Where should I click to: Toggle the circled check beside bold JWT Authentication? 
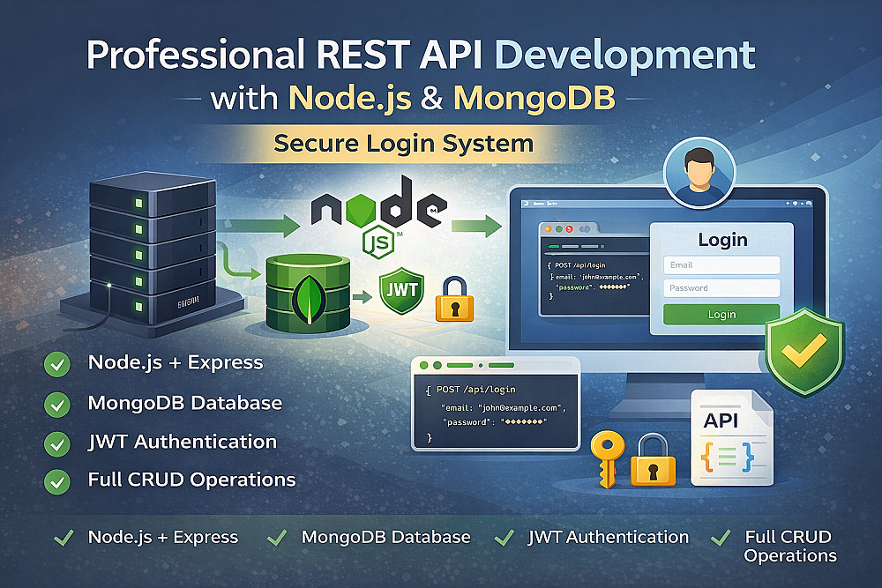(x=56, y=443)
